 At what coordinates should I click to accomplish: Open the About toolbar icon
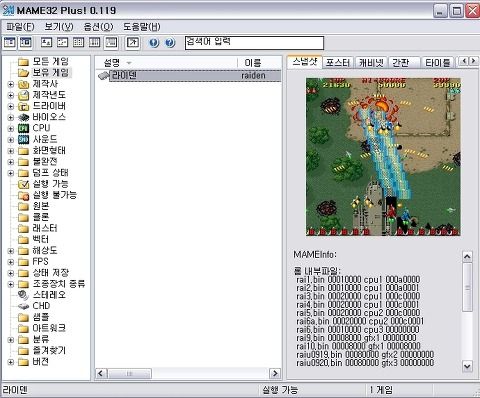pyautogui.click(x=154, y=43)
